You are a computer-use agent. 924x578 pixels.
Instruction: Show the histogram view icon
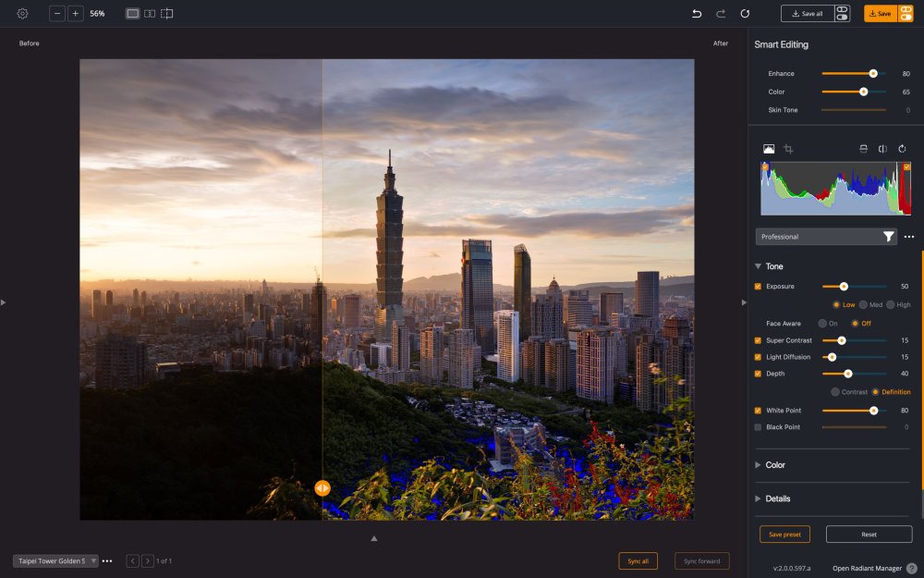(769, 149)
